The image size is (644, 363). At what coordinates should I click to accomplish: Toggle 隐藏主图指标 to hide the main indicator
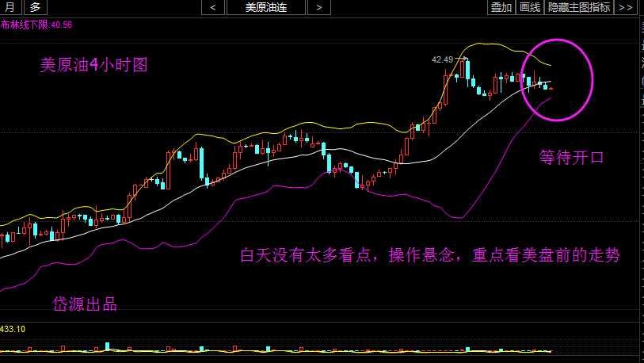click(x=579, y=7)
